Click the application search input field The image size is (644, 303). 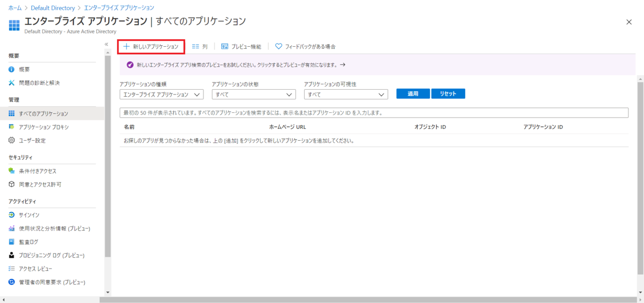point(374,113)
